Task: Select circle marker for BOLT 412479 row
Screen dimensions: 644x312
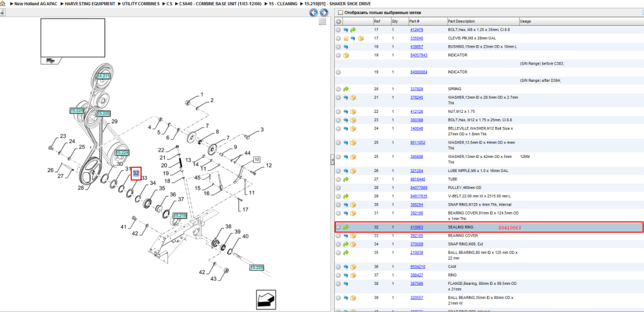Action: coord(339,30)
